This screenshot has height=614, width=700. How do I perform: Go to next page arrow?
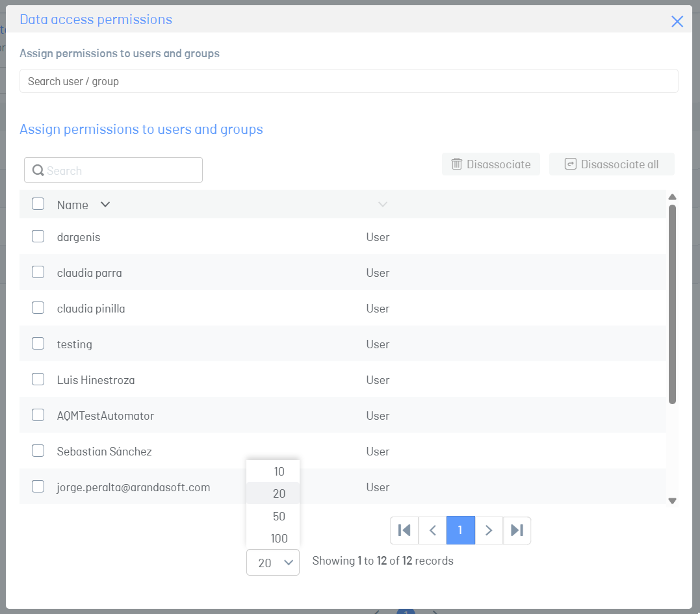tap(489, 530)
